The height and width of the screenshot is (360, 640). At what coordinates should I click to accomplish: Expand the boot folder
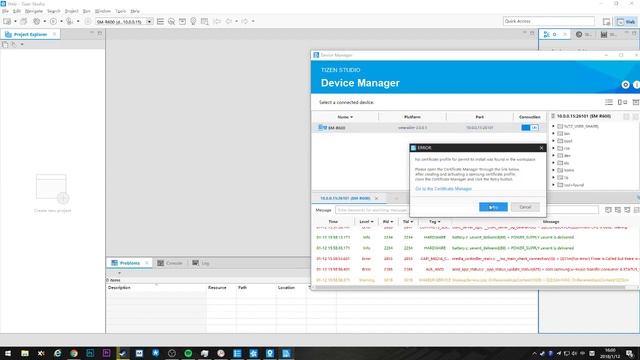tap(553, 141)
